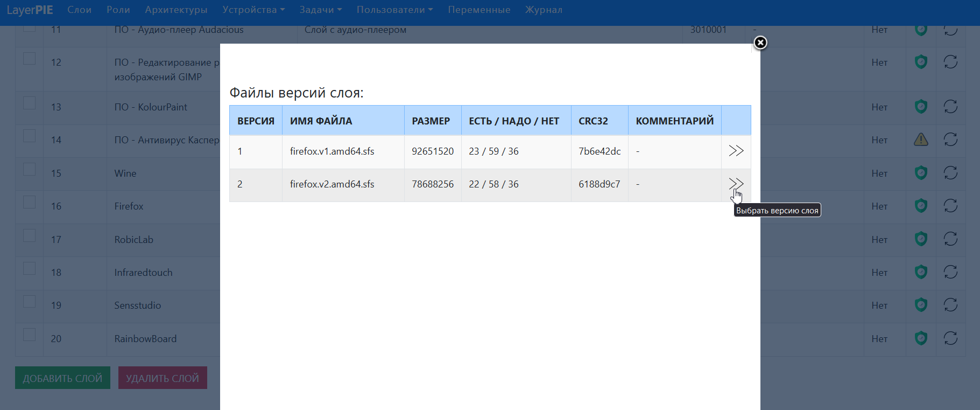Click shield status icon for row 15
The width and height of the screenshot is (980, 410).
tap(921, 173)
